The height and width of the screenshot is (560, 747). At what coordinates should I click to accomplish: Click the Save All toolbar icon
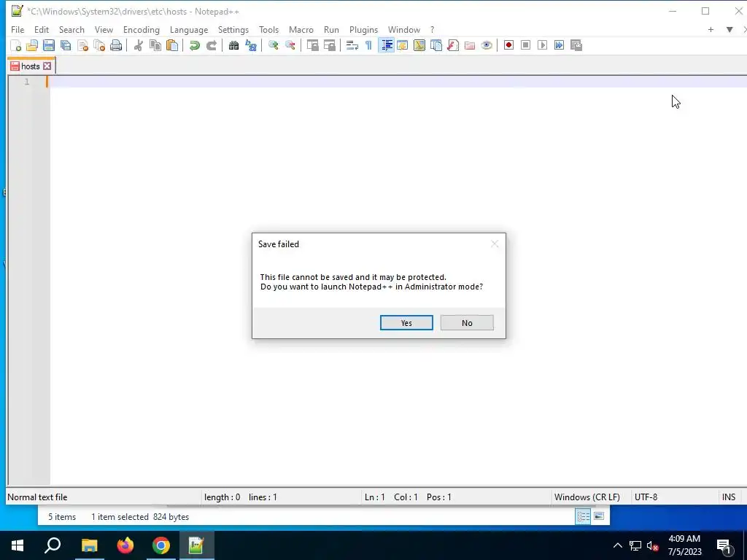(x=66, y=45)
